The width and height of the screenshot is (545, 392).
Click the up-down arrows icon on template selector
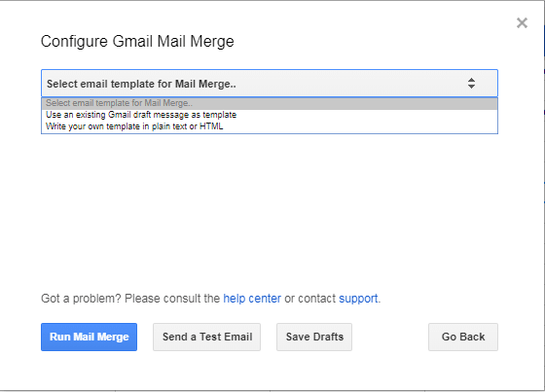pos(471,83)
